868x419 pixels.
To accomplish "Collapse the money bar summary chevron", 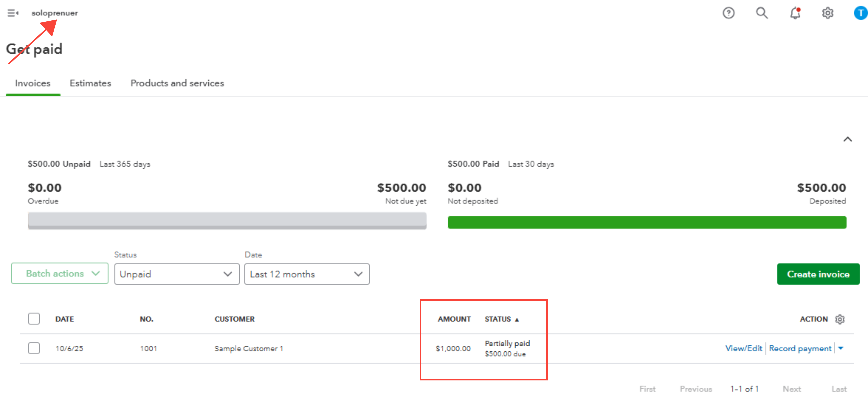I will pyautogui.click(x=848, y=139).
